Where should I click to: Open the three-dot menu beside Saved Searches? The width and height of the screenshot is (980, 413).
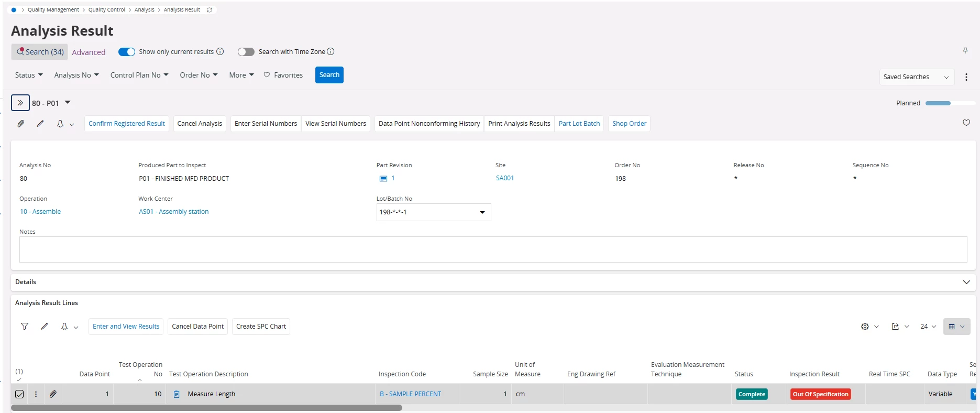point(966,77)
